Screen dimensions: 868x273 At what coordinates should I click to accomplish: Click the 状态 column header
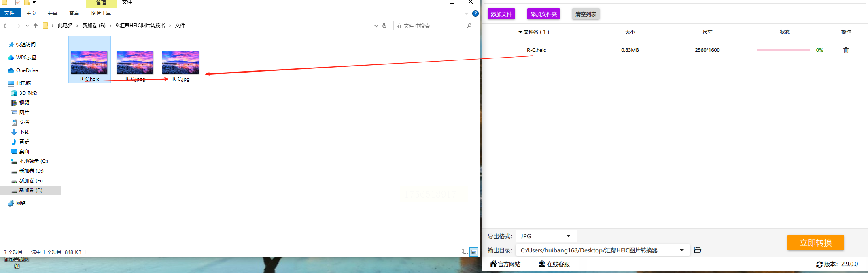tap(785, 32)
